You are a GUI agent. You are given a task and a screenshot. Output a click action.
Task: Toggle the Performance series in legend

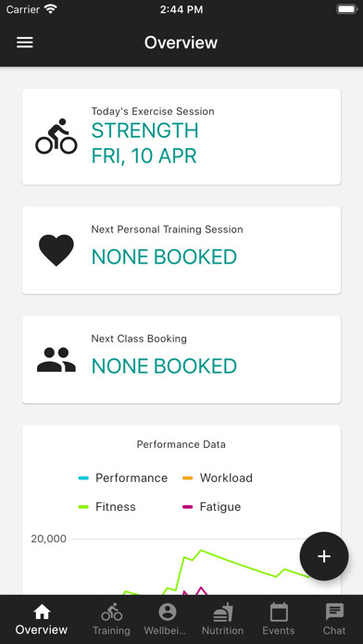(123, 478)
